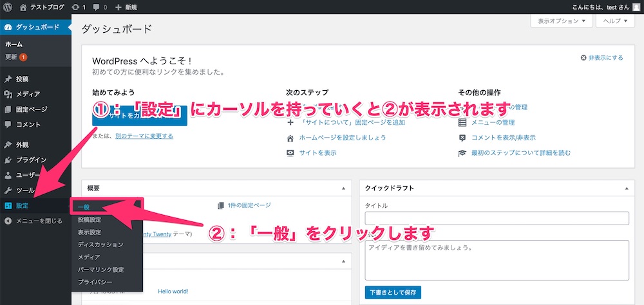The width and height of the screenshot is (644, 305).
Task: Click 下書きとして保存 button
Action: [393, 293]
